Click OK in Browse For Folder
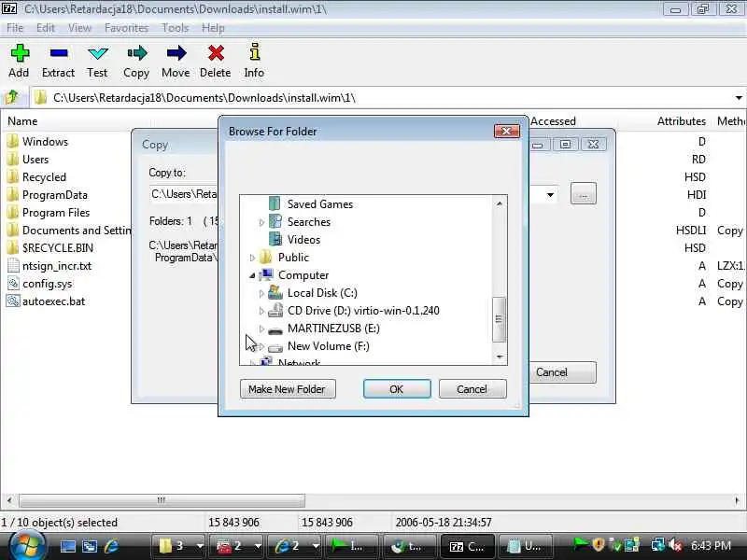 397,389
